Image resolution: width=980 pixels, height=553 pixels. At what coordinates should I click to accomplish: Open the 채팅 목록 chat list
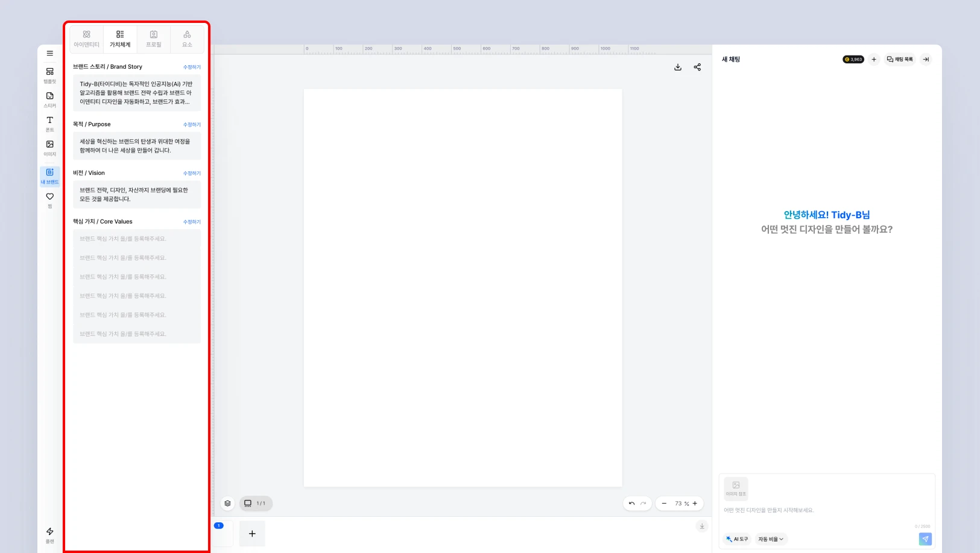[x=899, y=59]
